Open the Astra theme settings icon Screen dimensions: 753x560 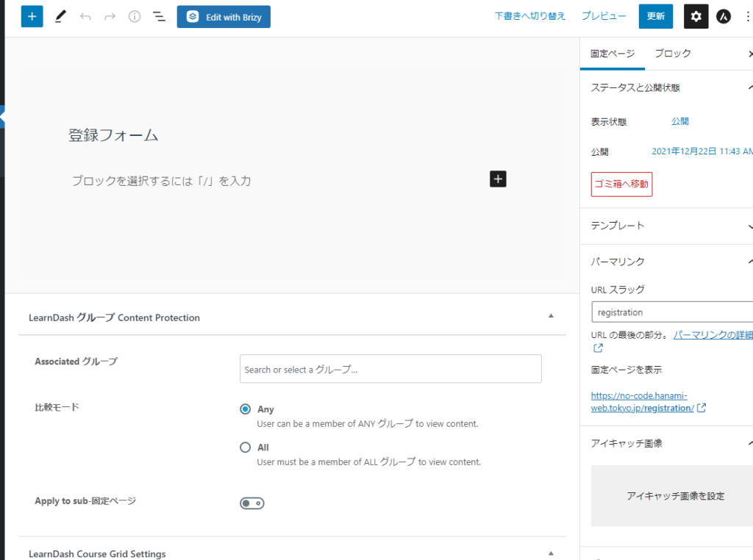[724, 16]
